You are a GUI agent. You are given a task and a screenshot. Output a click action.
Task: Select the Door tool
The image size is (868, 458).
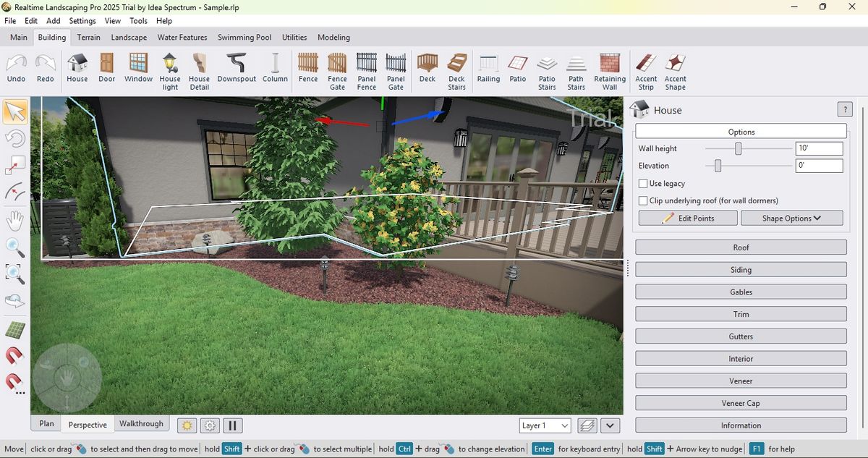point(107,70)
